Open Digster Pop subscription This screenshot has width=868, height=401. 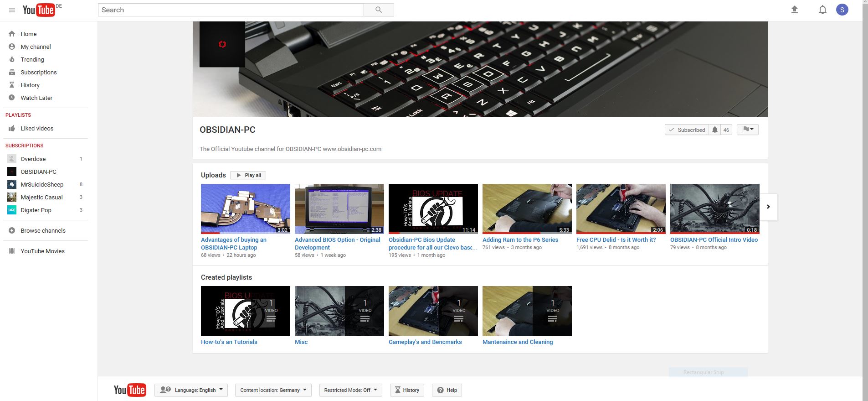click(x=36, y=210)
